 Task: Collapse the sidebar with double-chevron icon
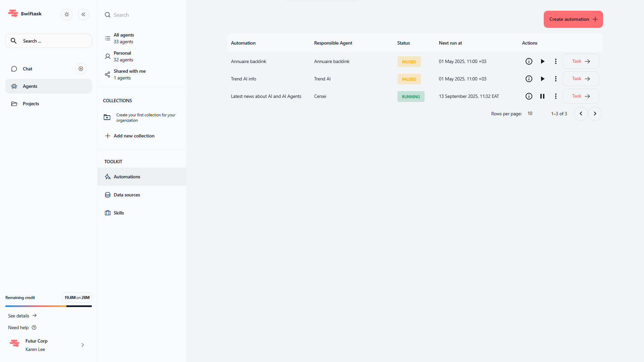coord(84,14)
